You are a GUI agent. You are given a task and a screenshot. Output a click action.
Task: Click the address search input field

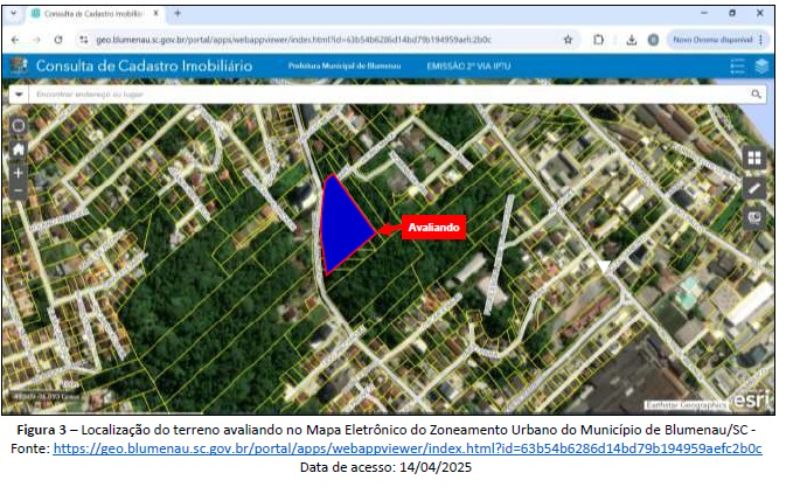click(x=388, y=94)
